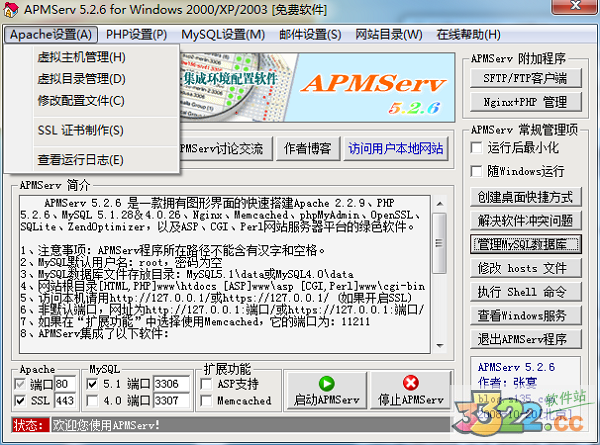Image resolution: width=600 pixels, height=445 pixels.
Task: Open the MySQL设置(M) menu
Action: pos(223,35)
